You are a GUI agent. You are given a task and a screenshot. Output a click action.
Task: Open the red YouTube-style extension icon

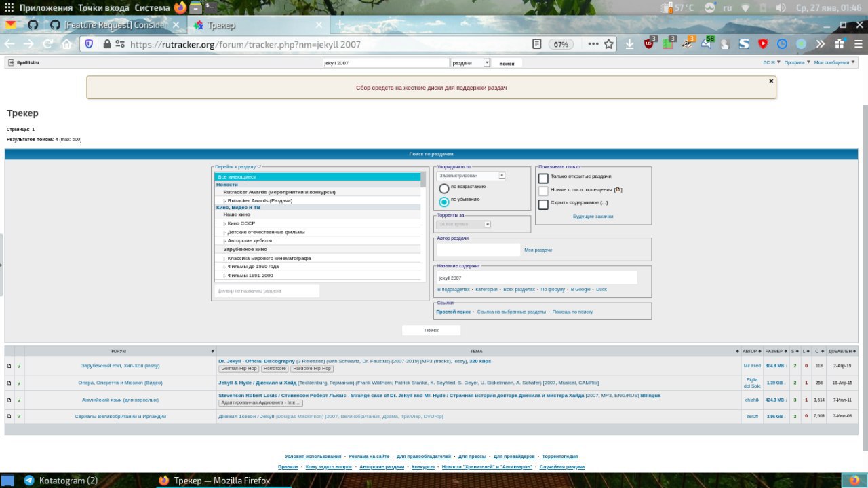click(763, 44)
